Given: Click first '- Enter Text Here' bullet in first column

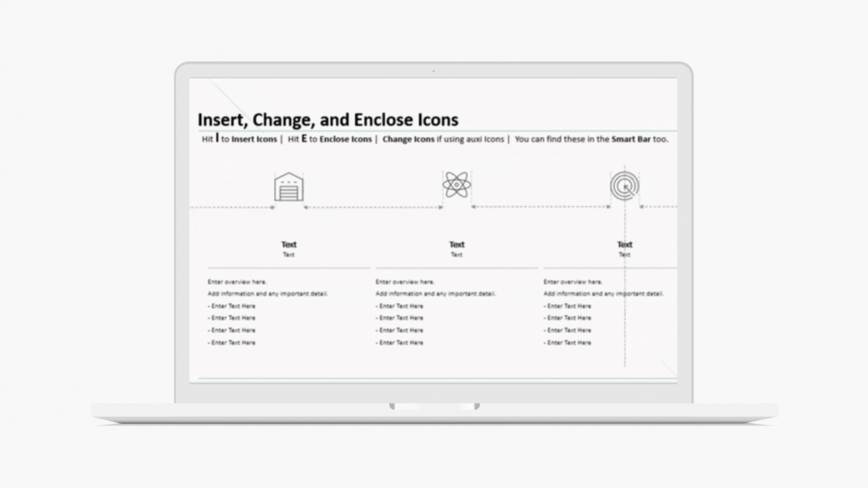Looking at the screenshot, I should 232,306.
